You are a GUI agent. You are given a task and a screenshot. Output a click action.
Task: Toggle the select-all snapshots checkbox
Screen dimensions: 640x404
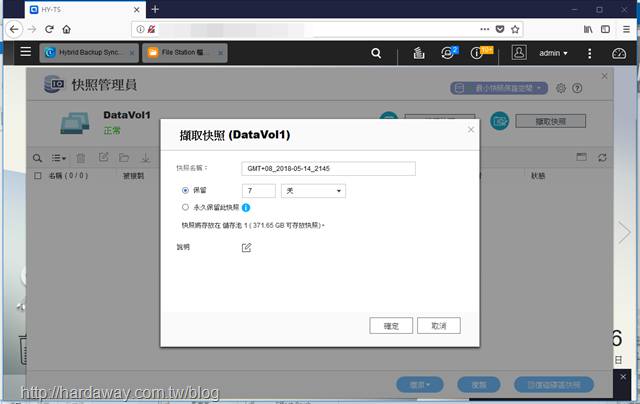click(38, 176)
